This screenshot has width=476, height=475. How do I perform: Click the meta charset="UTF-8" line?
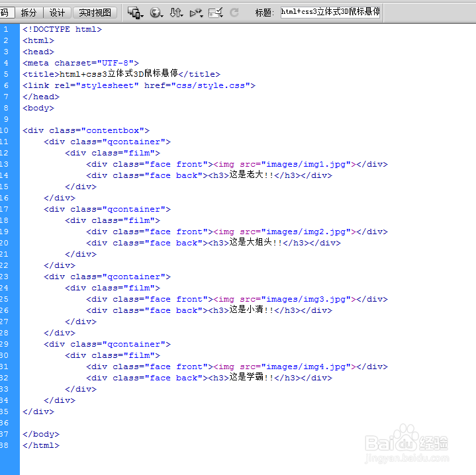click(81, 63)
